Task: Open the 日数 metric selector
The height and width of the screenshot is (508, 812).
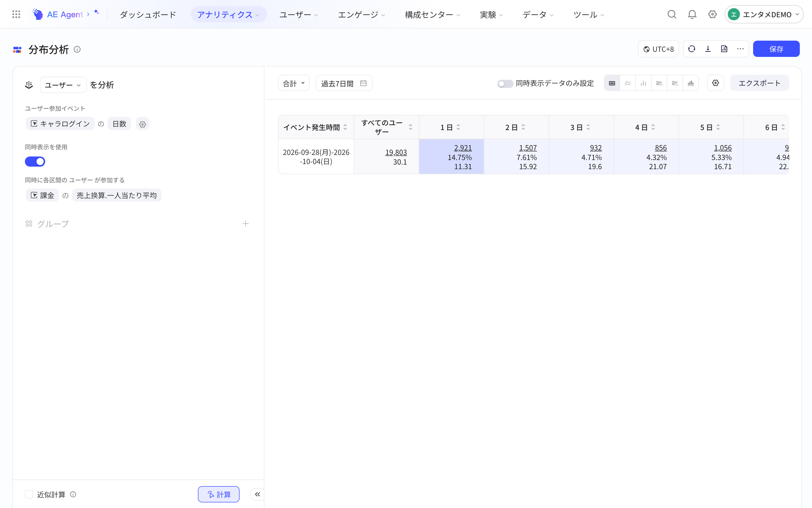Action: pos(119,124)
